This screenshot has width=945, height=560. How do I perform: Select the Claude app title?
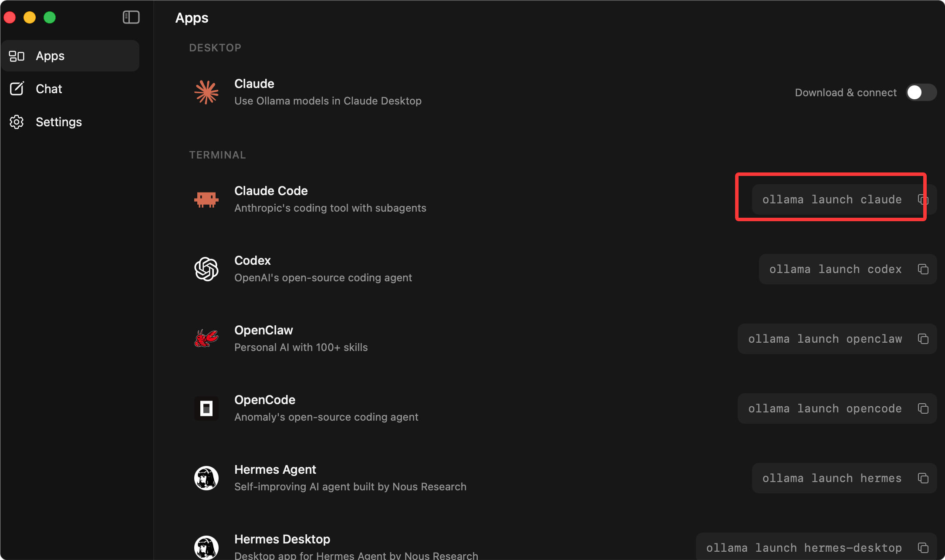click(254, 84)
